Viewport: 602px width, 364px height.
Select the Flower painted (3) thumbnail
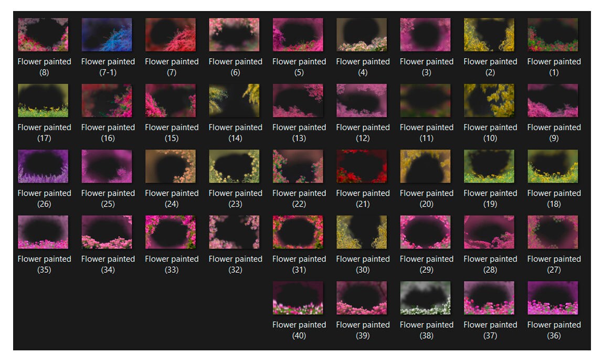coord(426,35)
